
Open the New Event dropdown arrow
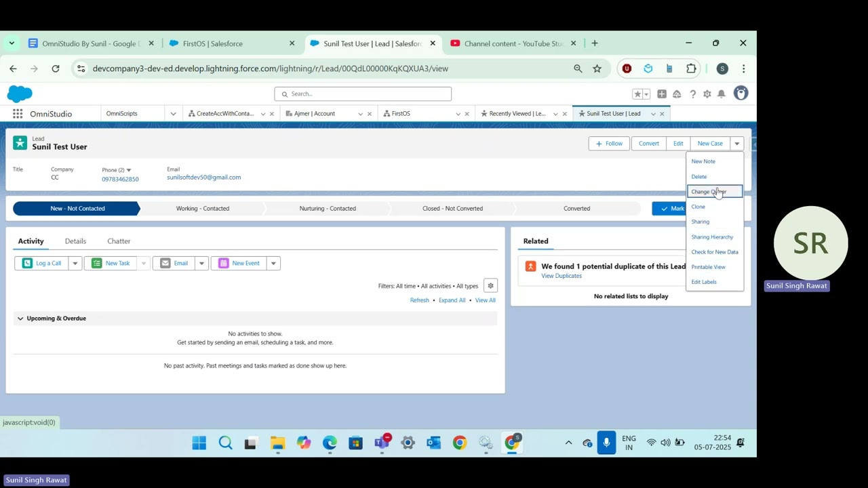[273, 263]
